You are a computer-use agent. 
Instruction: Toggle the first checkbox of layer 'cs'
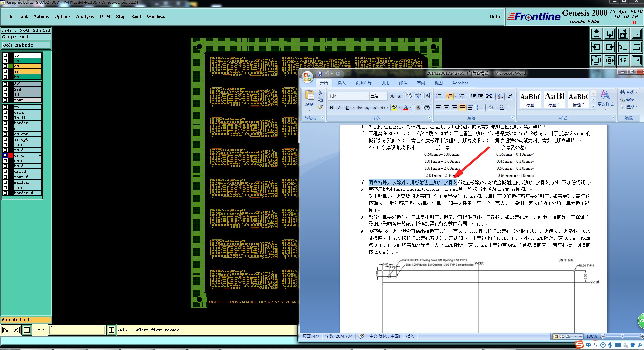pos(5,66)
